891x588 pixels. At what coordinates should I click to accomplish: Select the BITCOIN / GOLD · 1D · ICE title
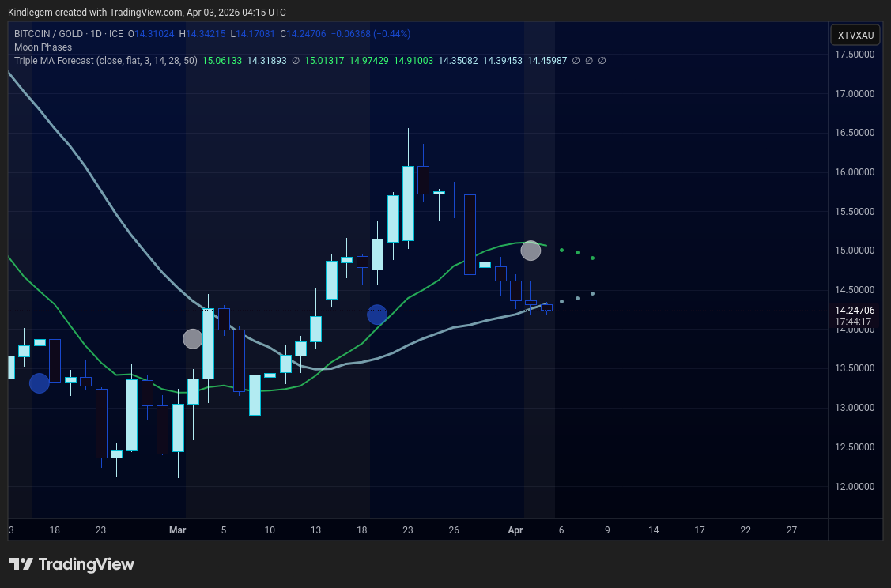pyautogui.click(x=69, y=34)
